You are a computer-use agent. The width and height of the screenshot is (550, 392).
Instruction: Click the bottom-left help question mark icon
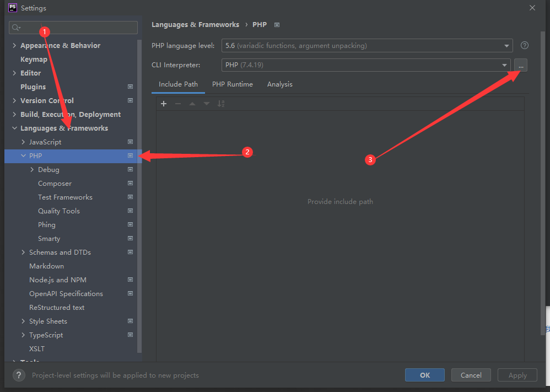point(19,375)
